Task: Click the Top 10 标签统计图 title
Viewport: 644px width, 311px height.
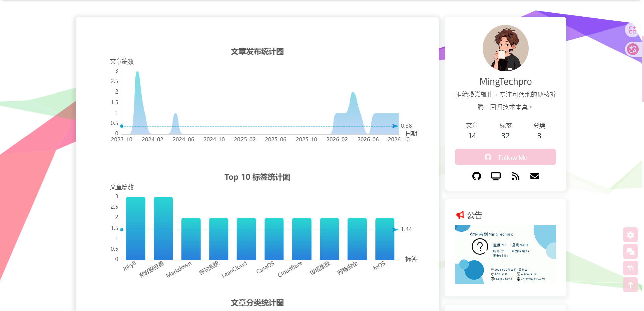Action: pyautogui.click(x=257, y=177)
